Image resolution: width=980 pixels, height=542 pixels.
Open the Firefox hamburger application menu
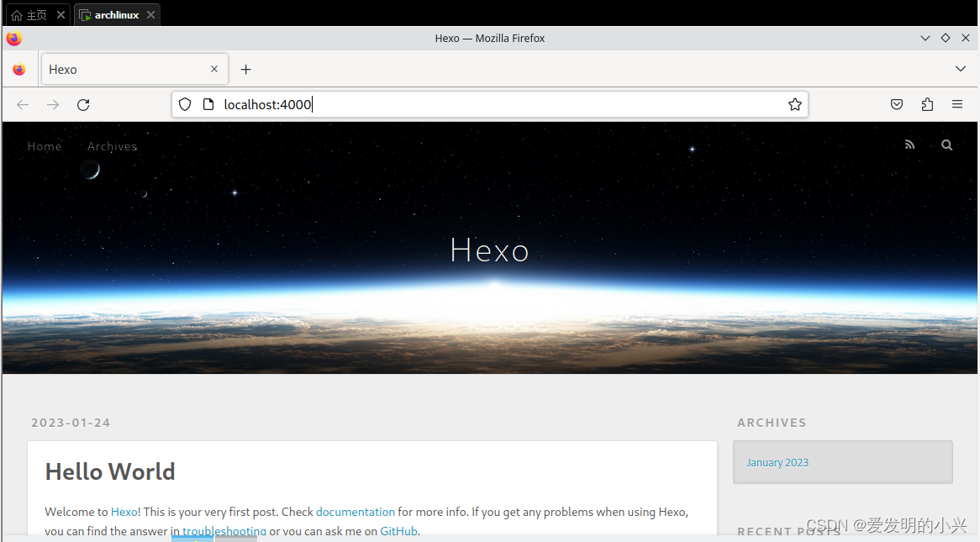click(956, 104)
